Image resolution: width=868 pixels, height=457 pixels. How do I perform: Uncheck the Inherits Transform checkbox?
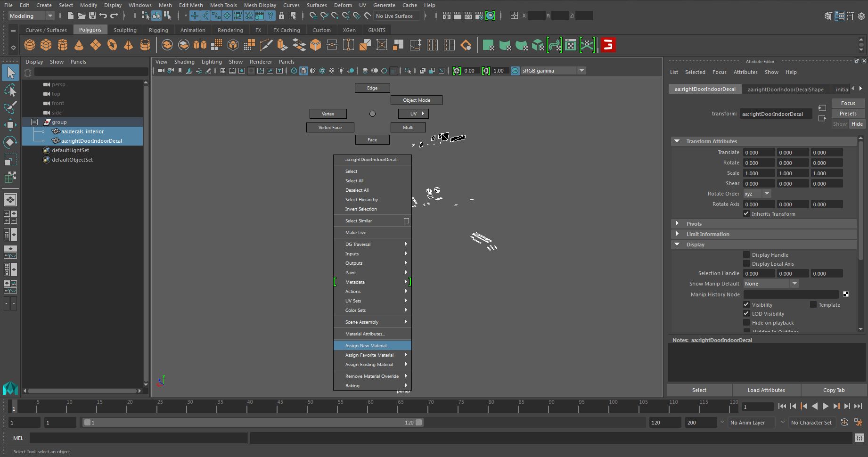(x=746, y=214)
